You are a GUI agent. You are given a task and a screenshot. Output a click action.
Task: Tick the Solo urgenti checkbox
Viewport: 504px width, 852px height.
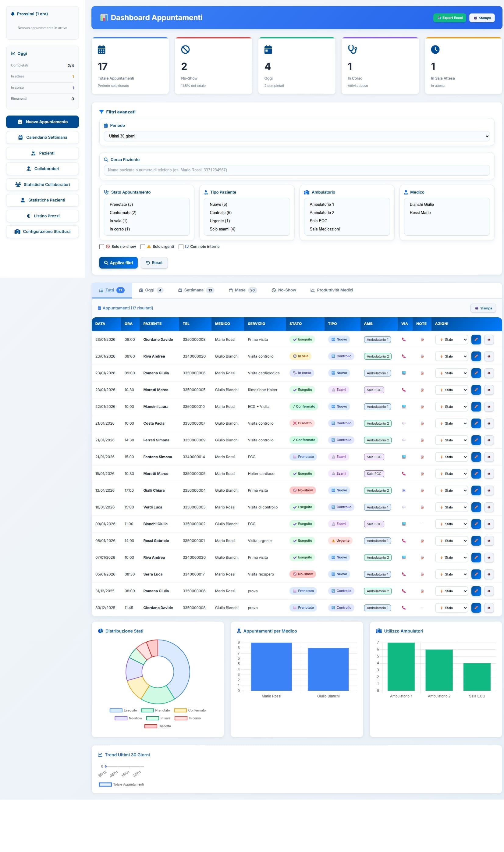[x=143, y=247]
